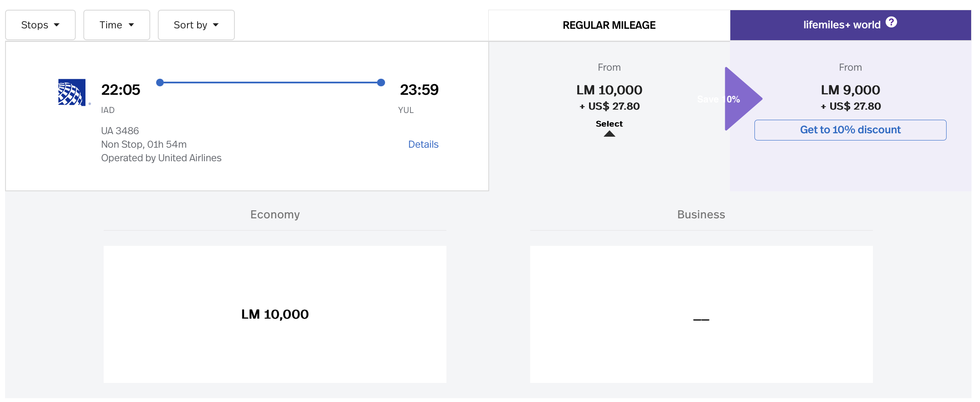This screenshot has height=402, width=980.
Task: Click the IAD airport code
Action: point(108,110)
